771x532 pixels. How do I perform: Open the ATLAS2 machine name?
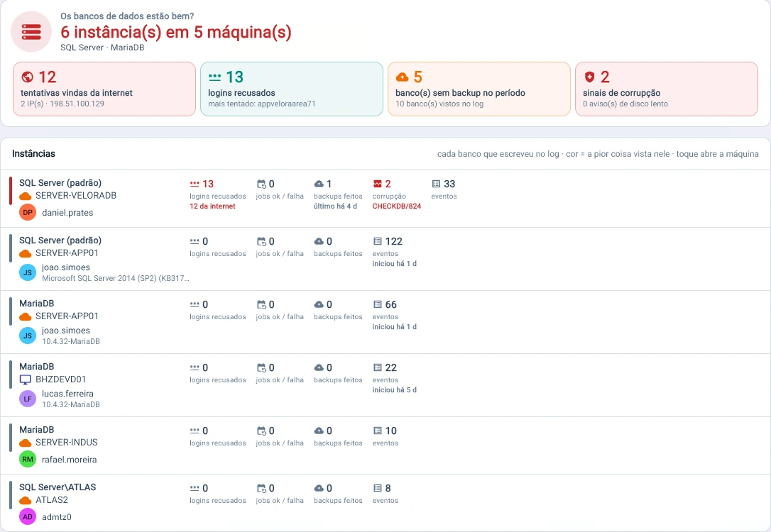point(52,499)
